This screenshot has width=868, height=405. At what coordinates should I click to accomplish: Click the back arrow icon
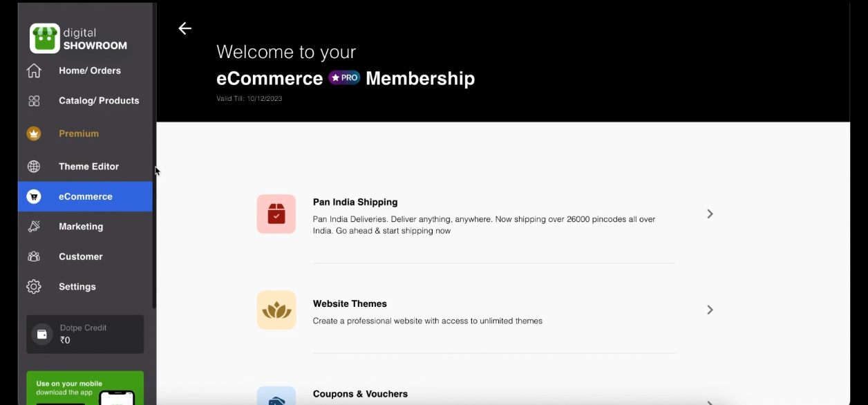pyautogui.click(x=185, y=28)
